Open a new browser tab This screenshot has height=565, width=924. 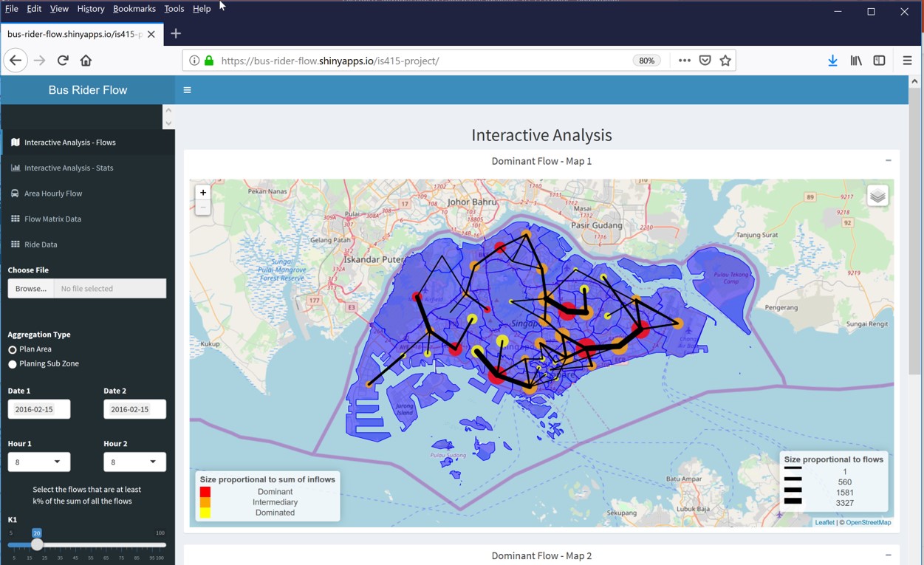(176, 33)
